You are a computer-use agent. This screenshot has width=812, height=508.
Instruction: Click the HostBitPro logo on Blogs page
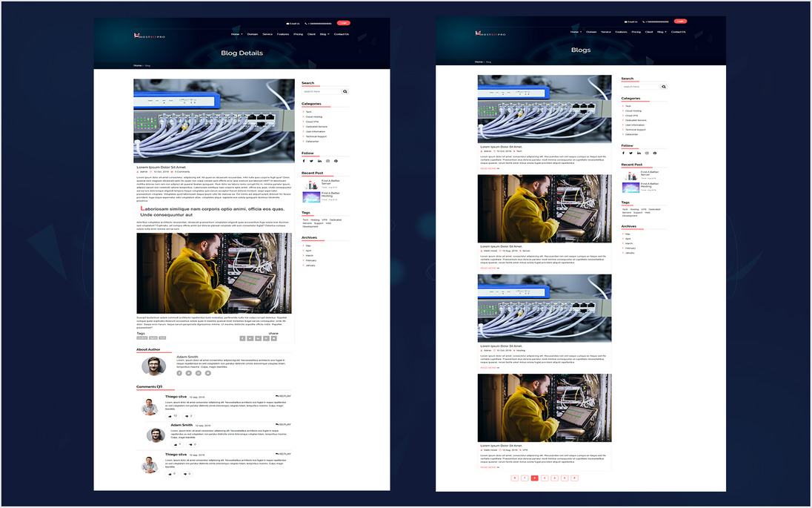click(x=490, y=33)
